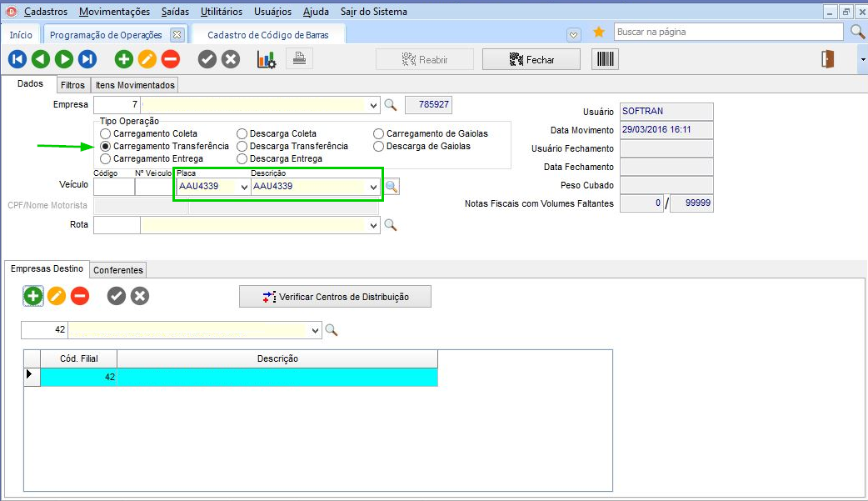Click Verificar Centros de Distribuição button
This screenshot has height=501, width=868.
[x=336, y=296]
